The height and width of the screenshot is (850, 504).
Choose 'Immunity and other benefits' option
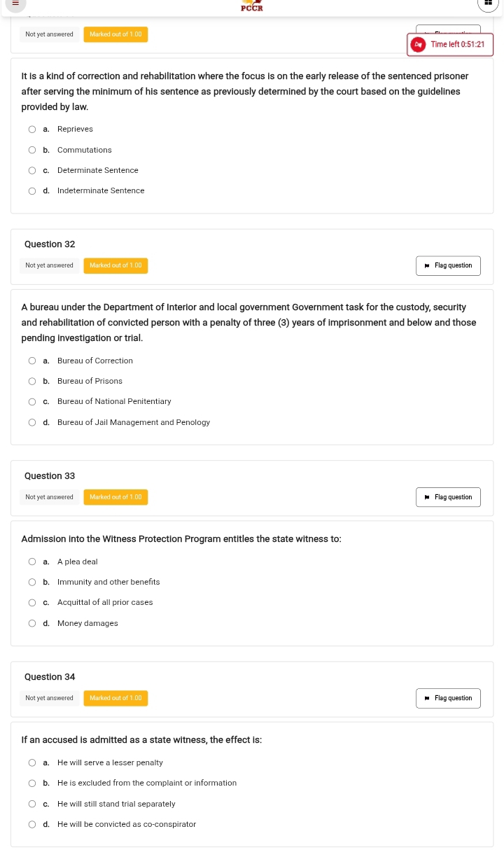tap(32, 582)
